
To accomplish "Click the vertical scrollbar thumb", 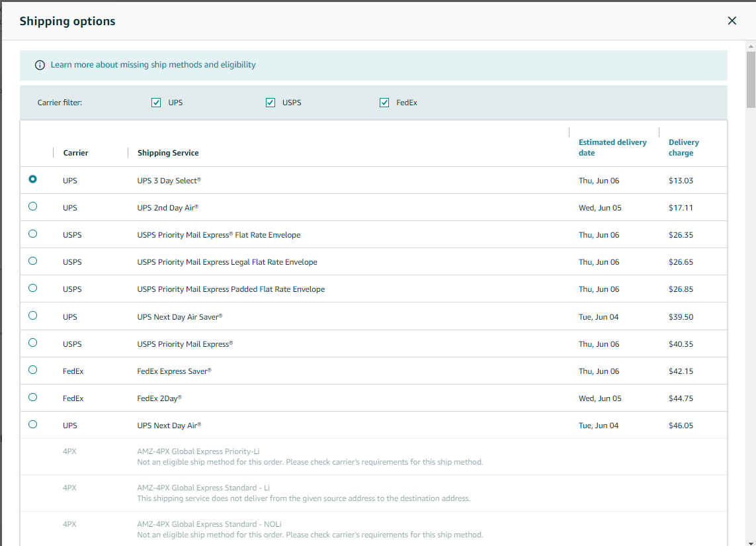I will pos(751,79).
